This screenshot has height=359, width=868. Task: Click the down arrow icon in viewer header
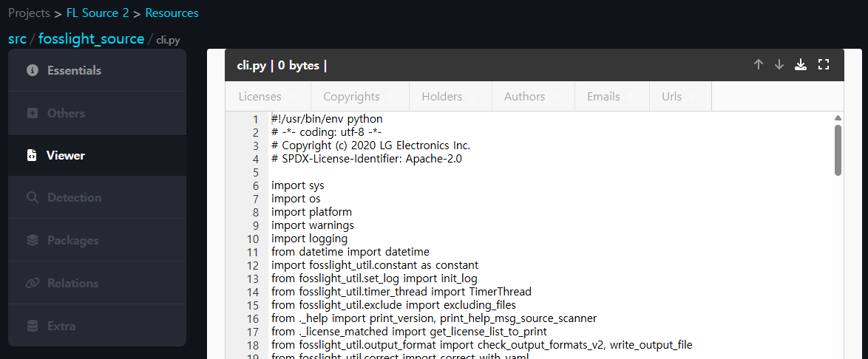coord(779,65)
